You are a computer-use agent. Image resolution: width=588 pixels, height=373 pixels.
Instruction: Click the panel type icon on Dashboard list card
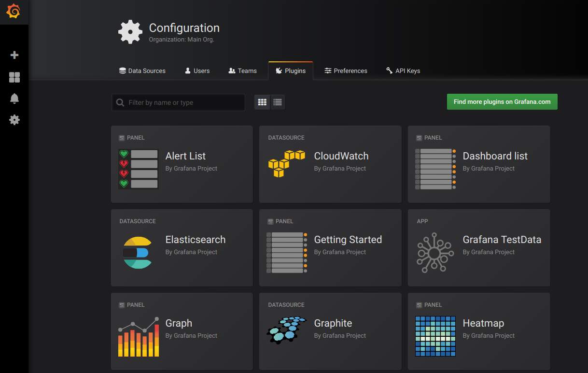coord(420,138)
